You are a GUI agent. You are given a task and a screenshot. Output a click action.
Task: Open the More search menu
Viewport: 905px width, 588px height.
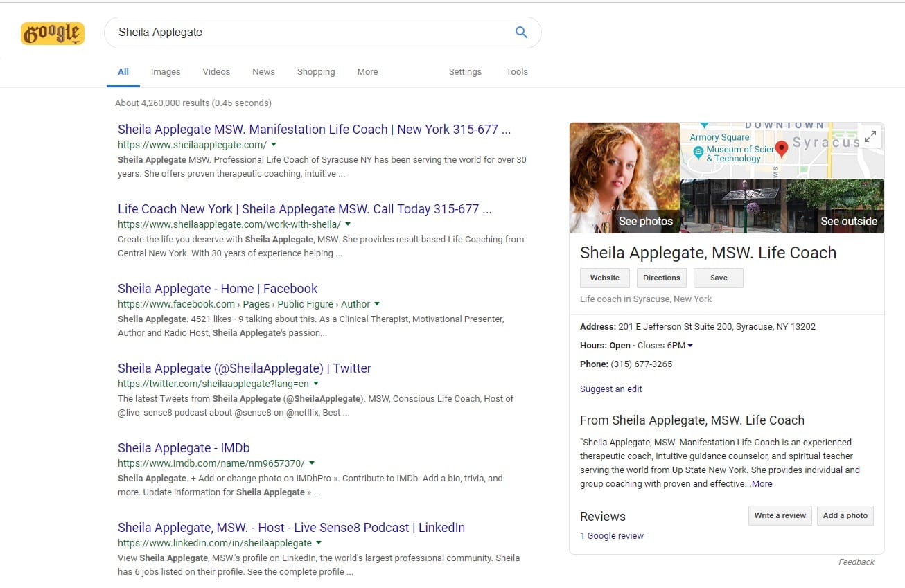click(x=367, y=72)
